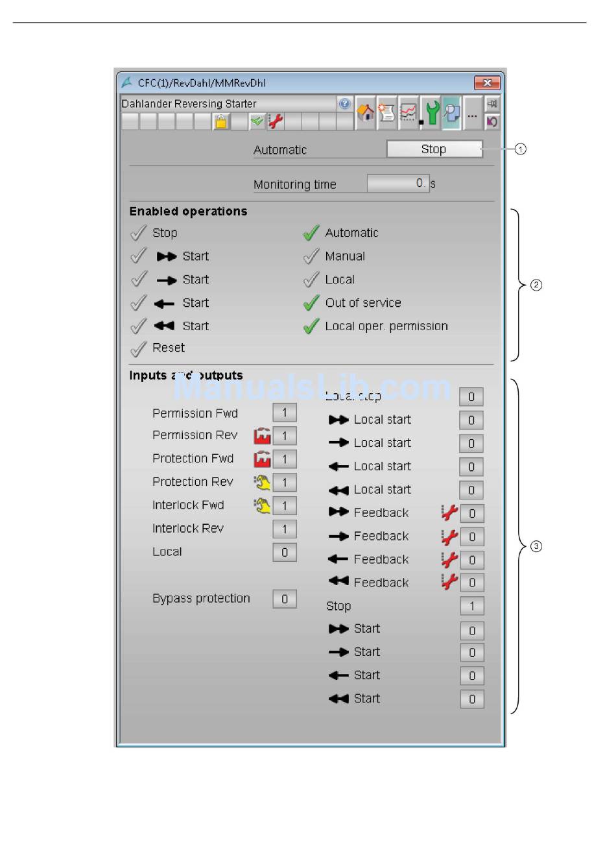Image resolution: width=616 pixels, height=844 pixels.
Task: Click checkmark beside double-right-arrow Start operation
Action: pyautogui.click(x=138, y=256)
